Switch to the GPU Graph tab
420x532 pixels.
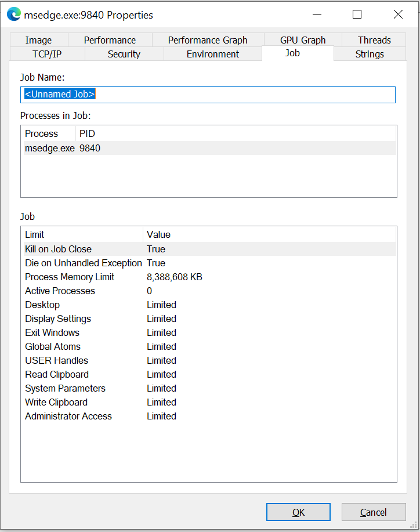coord(302,40)
